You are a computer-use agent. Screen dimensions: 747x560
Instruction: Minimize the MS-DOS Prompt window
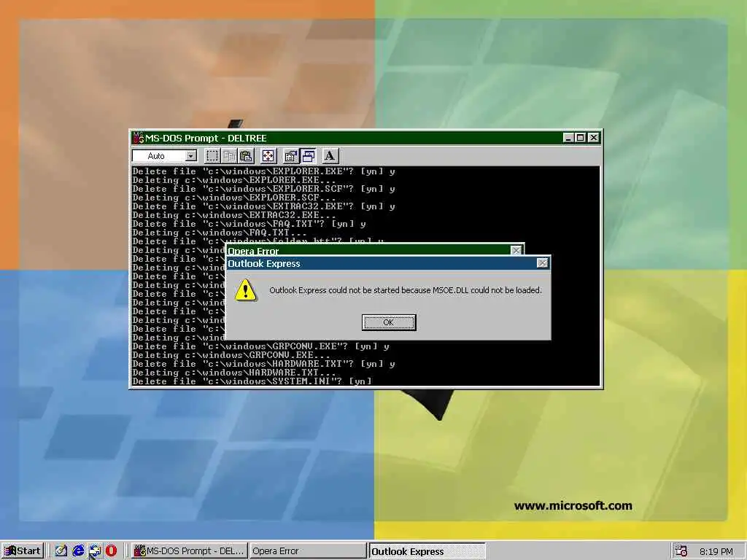(x=568, y=138)
